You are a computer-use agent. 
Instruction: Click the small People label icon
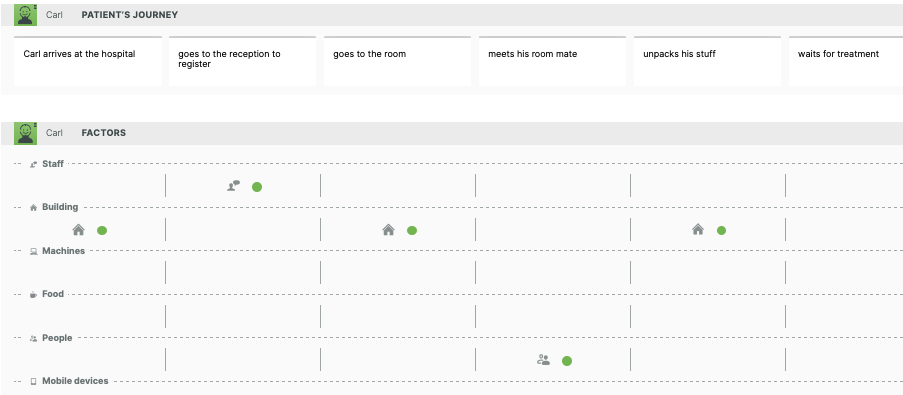33,339
